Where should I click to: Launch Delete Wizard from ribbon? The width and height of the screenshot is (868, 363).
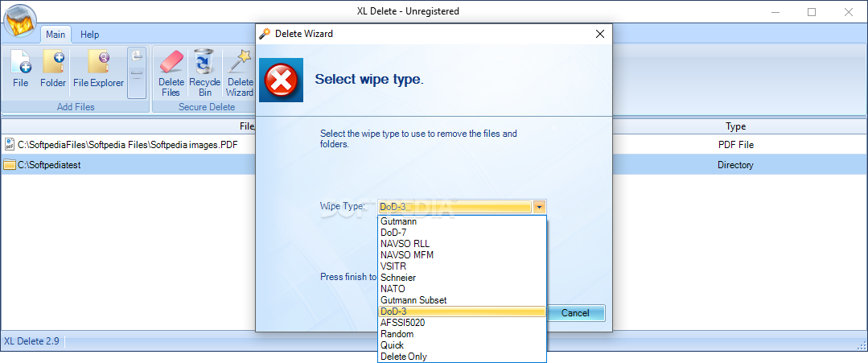tap(239, 72)
